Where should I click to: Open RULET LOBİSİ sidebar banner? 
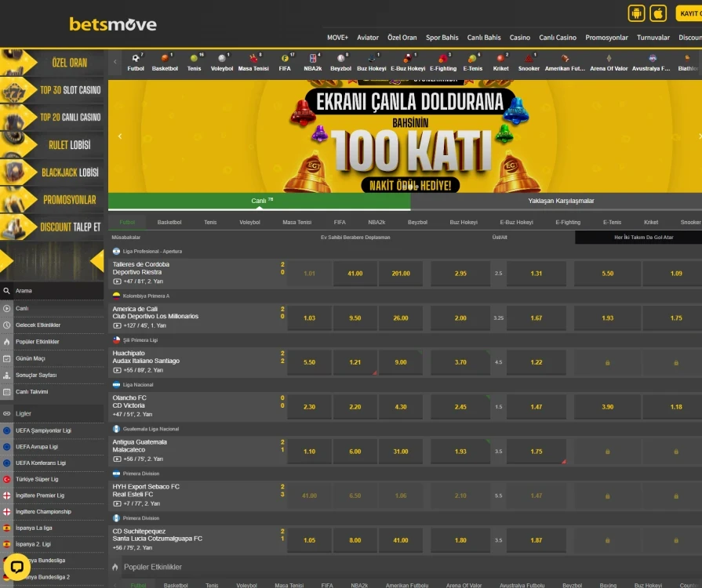(x=52, y=144)
